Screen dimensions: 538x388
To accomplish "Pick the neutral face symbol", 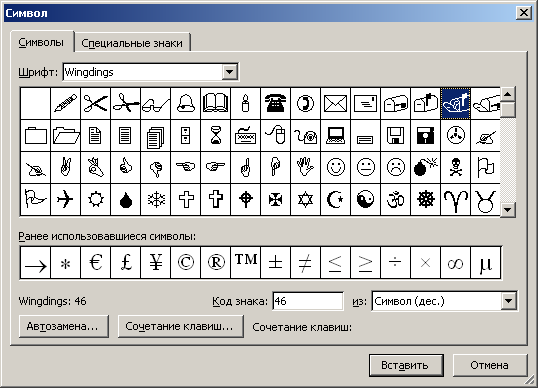I will pyautogui.click(x=366, y=167).
